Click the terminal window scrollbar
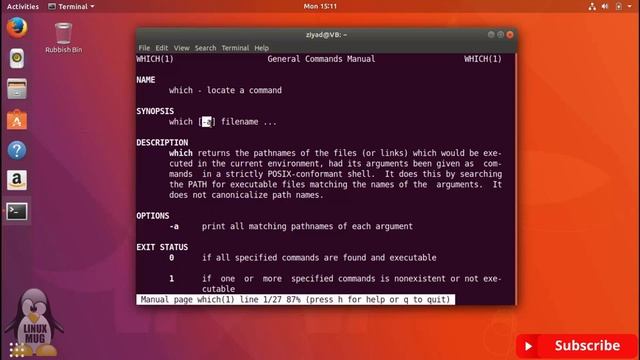This screenshot has width=640, height=360. coord(515,179)
